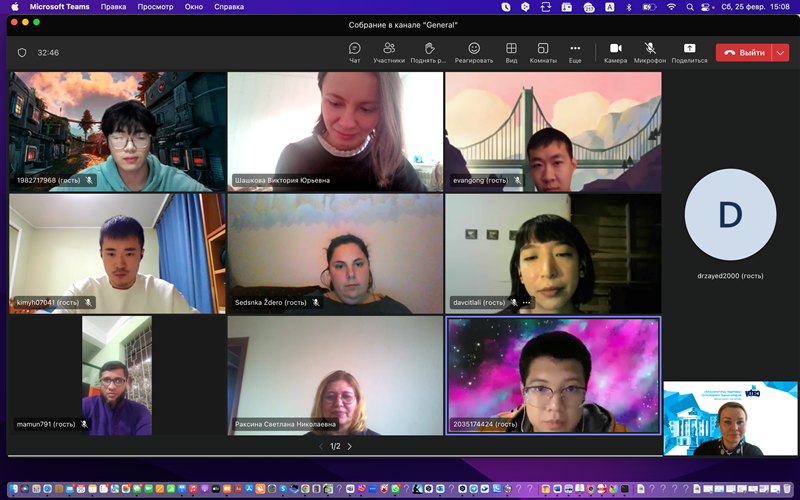
Task: Click the shield security icon near timer
Action: point(22,53)
